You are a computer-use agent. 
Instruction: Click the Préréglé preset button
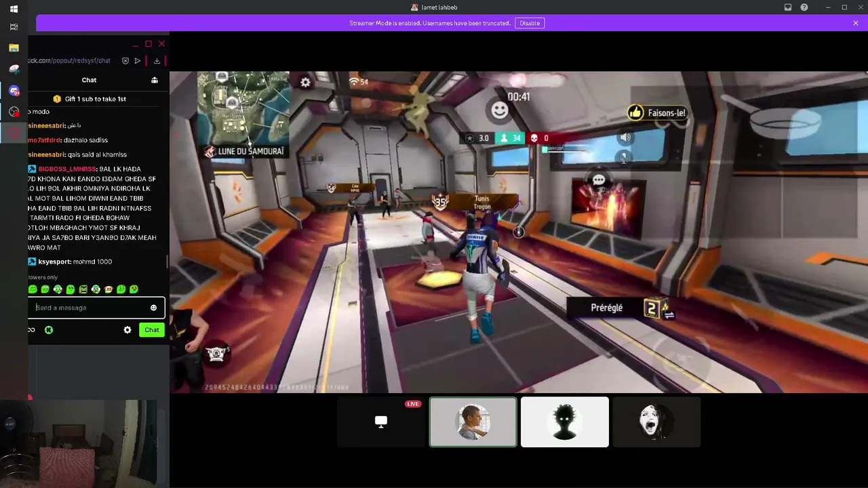pos(622,308)
